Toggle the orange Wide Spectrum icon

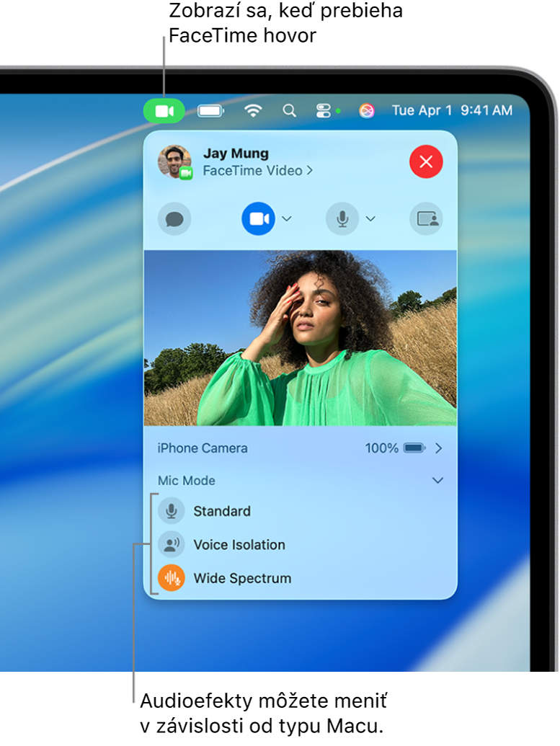172,577
